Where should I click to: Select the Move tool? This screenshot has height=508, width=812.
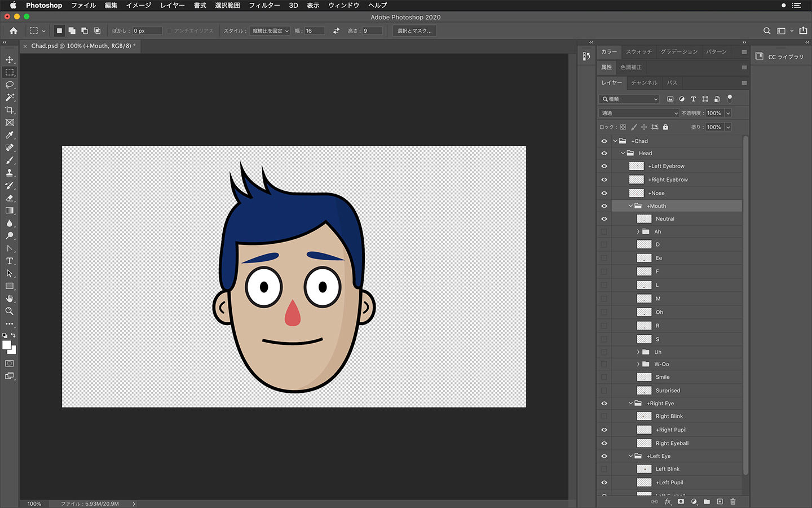[10, 60]
